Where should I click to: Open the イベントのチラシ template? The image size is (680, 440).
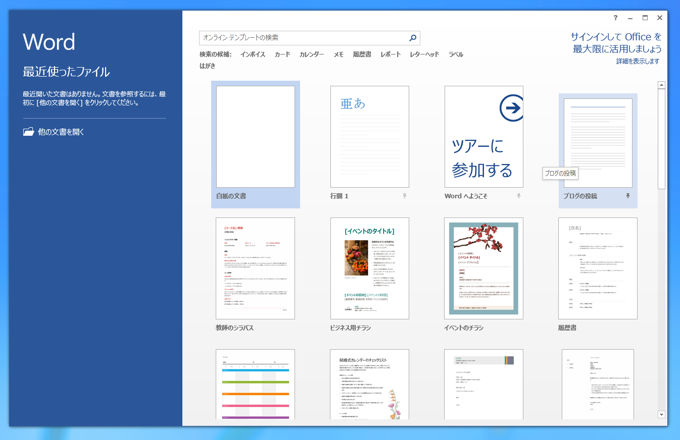484,268
